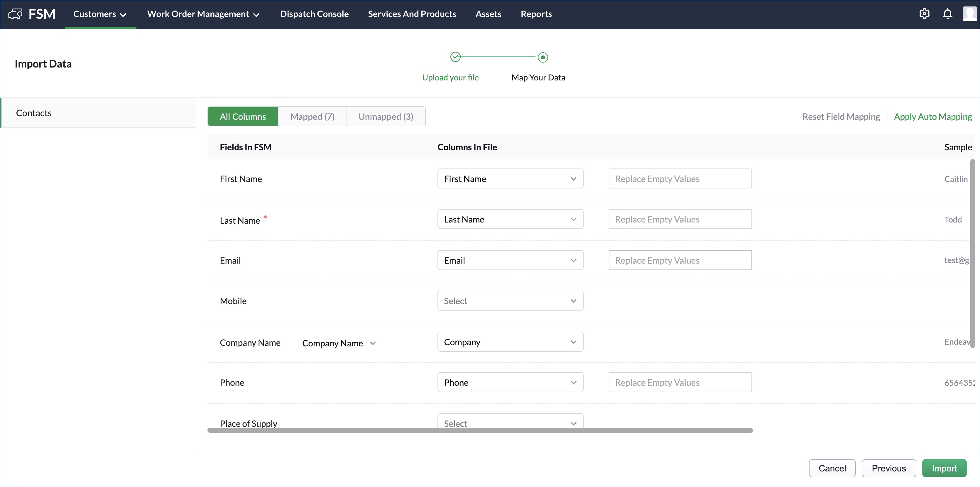Switch to the Mapped (7) tab
This screenshot has width=980, height=487.
(312, 117)
